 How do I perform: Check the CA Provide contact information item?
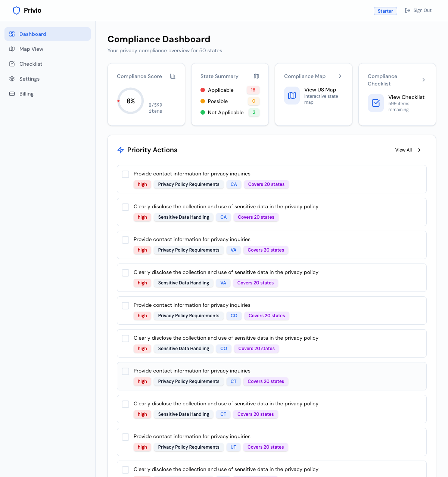pos(125,174)
